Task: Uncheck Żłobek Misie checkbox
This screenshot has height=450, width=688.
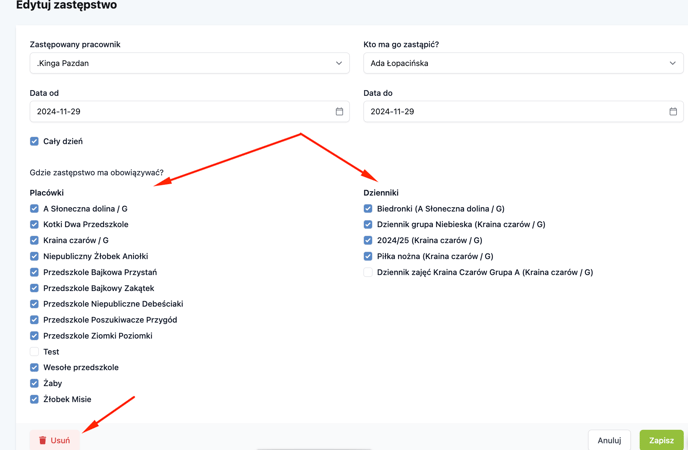Action: (34, 399)
